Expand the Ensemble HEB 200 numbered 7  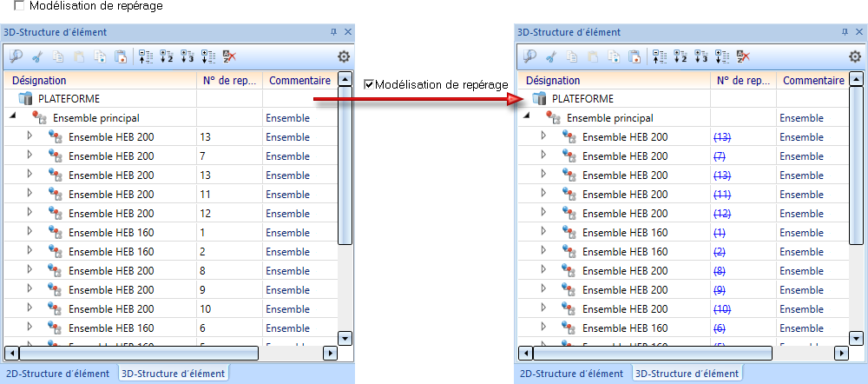click(x=29, y=156)
